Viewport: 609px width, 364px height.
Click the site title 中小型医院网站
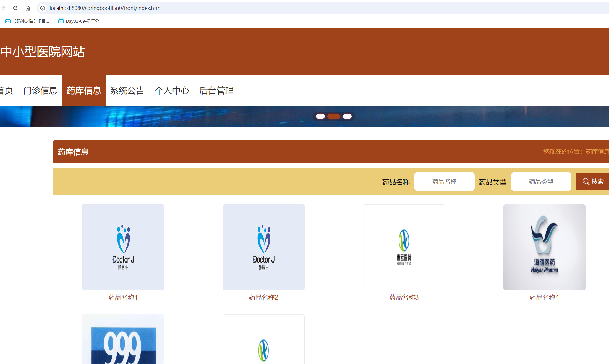[x=43, y=52]
